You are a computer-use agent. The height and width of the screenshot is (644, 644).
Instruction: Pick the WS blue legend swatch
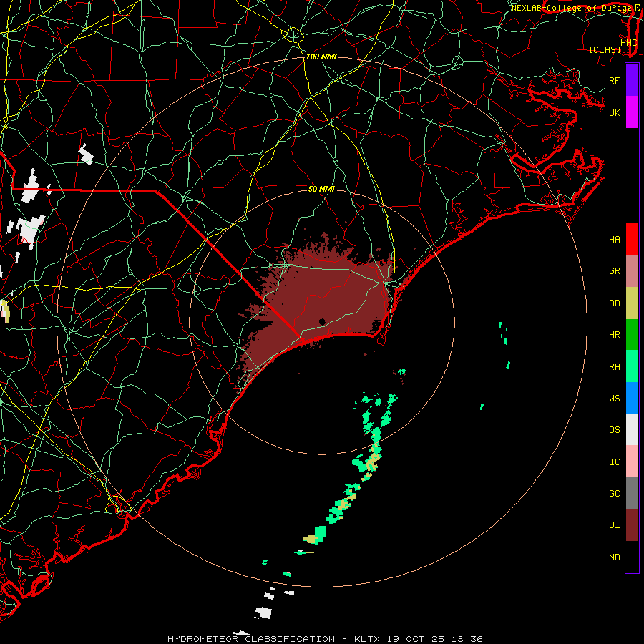[632, 398]
